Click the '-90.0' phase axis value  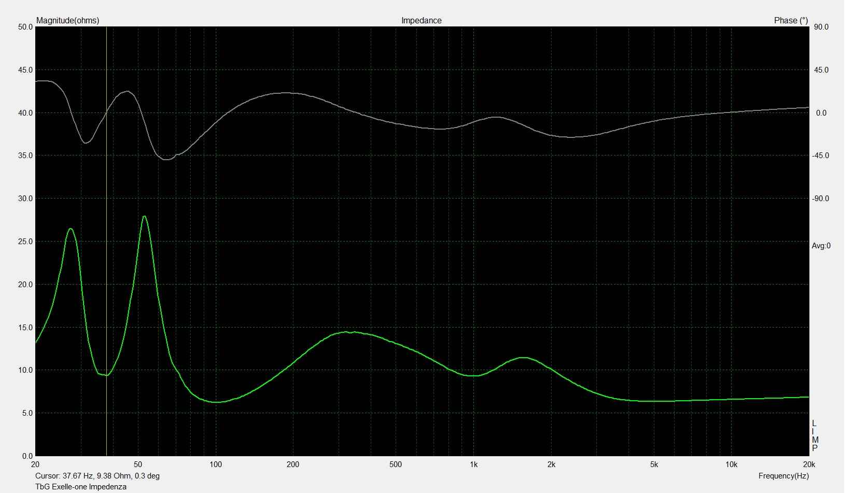pyautogui.click(x=820, y=199)
